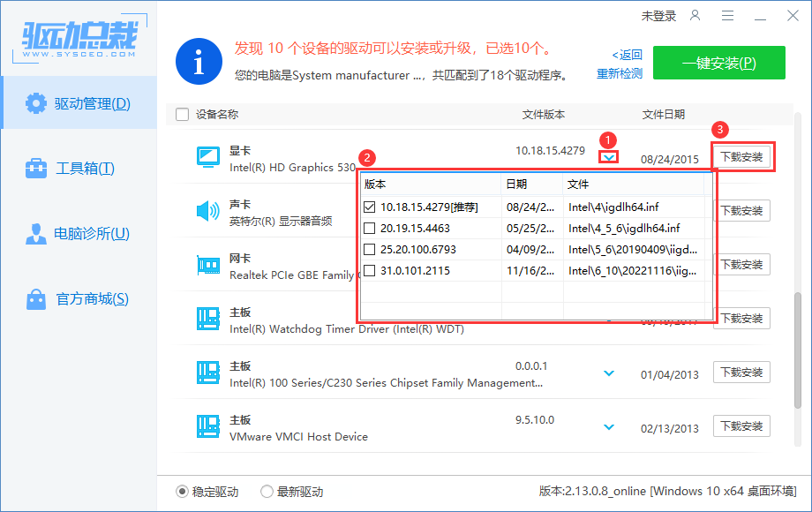Image resolution: width=812 pixels, height=512 pixels.
Task: Expand versions for VMware VMCI Host Device
Action: [609, 426]
